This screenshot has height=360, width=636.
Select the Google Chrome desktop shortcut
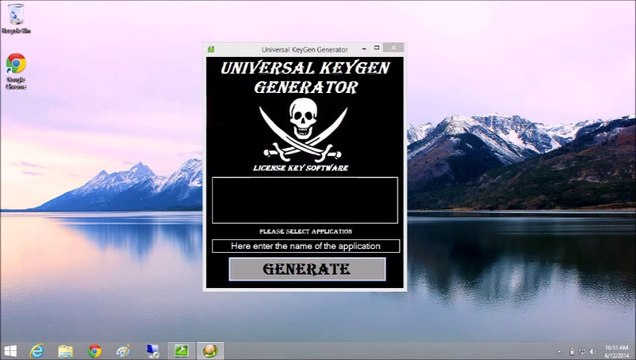pos(16,71)
